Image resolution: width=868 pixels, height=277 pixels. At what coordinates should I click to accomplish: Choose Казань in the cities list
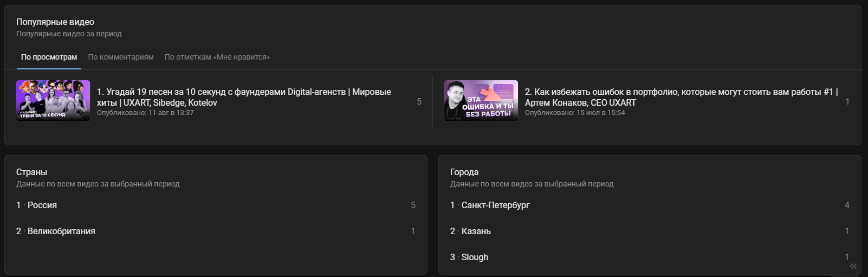pyautogui.click(x=476, y=231)
